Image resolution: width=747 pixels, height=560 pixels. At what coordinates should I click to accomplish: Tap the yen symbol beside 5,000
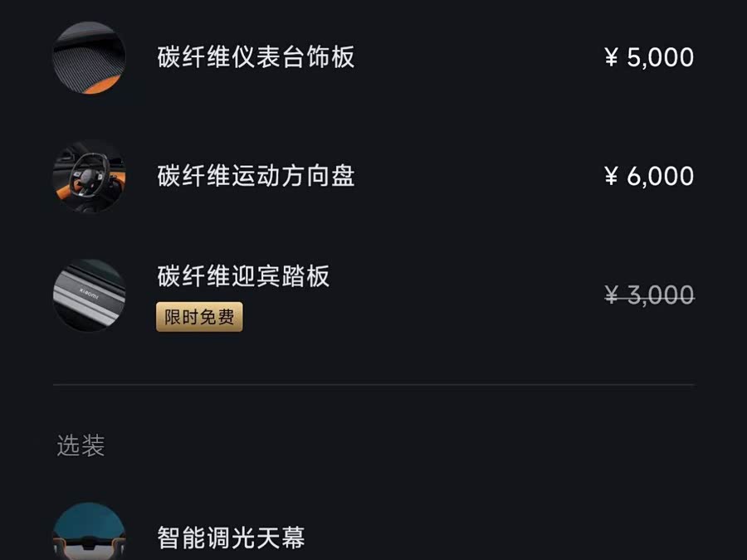[612, 57]
